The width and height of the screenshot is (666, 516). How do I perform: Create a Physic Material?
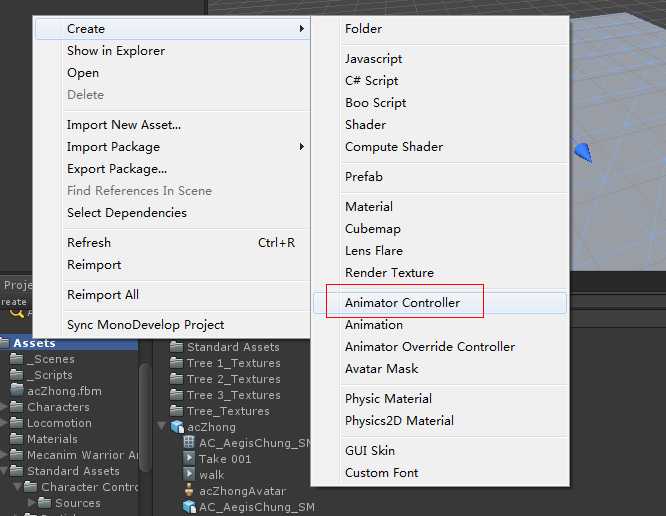click(388, 399)
